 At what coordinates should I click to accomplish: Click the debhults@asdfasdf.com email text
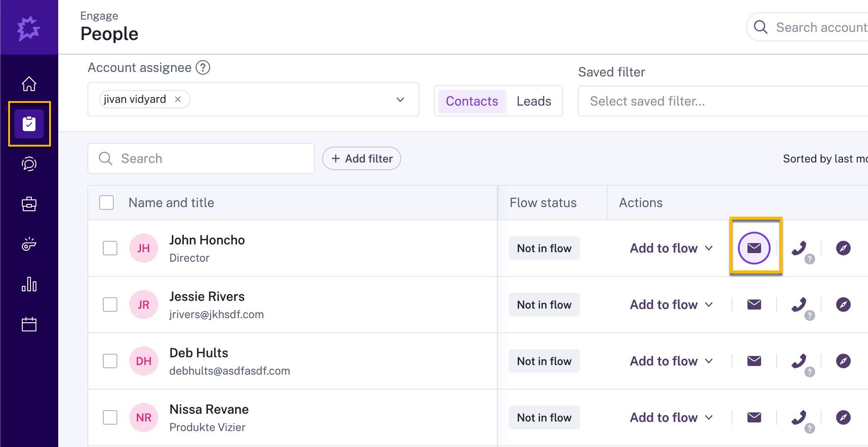230,371
